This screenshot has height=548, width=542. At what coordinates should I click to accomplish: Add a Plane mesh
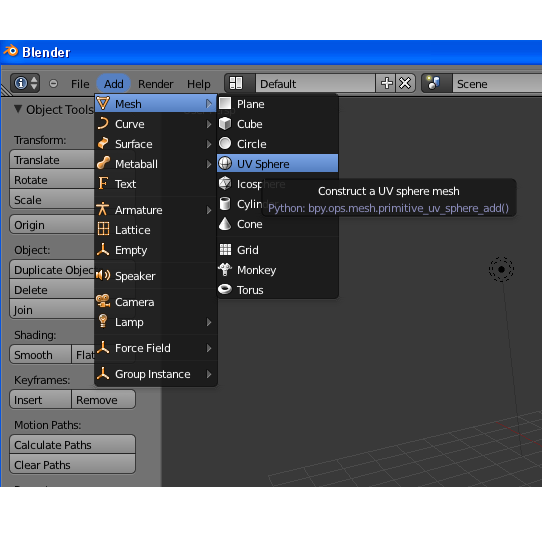pyautogui.click(x=277, y=104)
